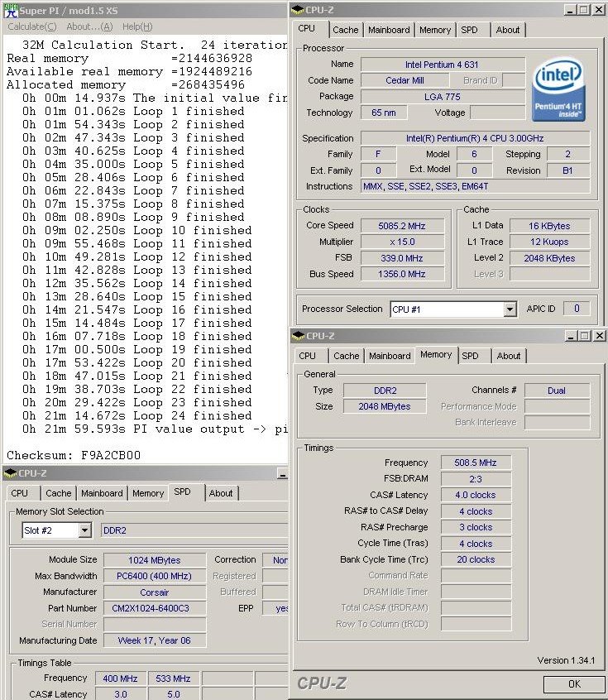Screen dimensions: 608x700
Task: Switch to About tab in CPU-Z Memory window
Action: 509,356
